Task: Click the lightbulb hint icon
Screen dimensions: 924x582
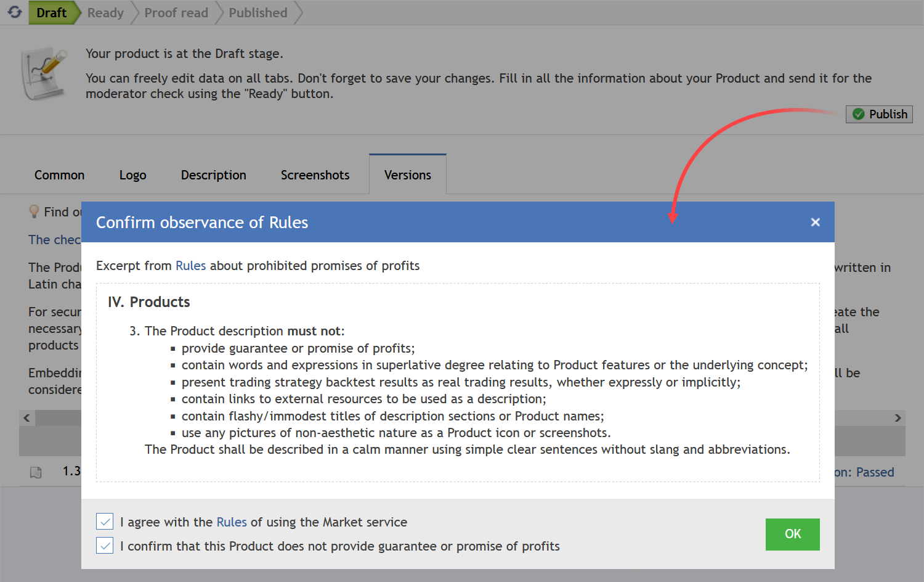Action: tap(34, 212)
